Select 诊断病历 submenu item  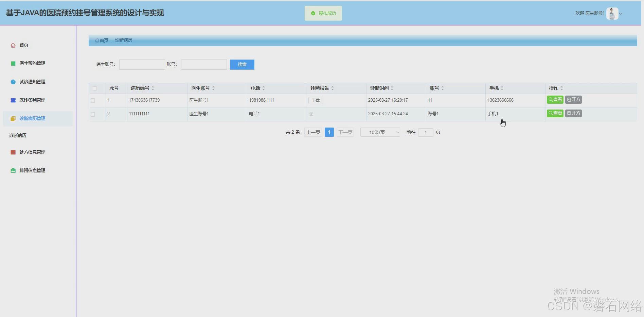(x=18, y=135)
